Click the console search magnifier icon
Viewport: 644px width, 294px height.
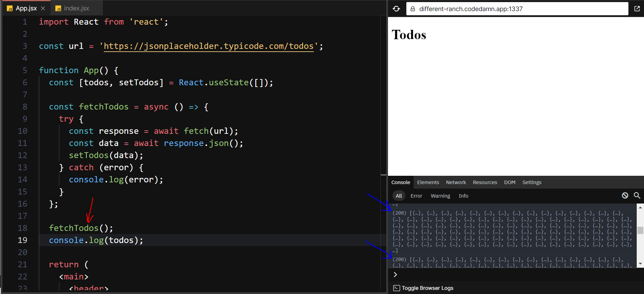[x=637, y=196]
